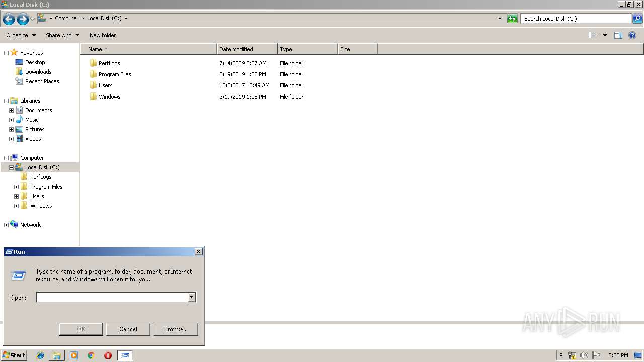Cancel the Run dialog
The width and height of the screenshot is (644, 362).
pyautogui.click(x=128, y=329)
